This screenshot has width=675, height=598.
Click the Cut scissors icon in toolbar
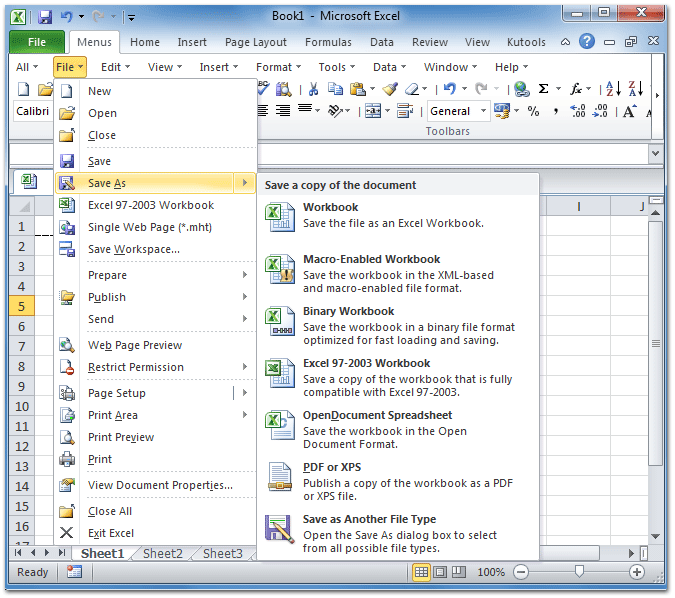313,89
